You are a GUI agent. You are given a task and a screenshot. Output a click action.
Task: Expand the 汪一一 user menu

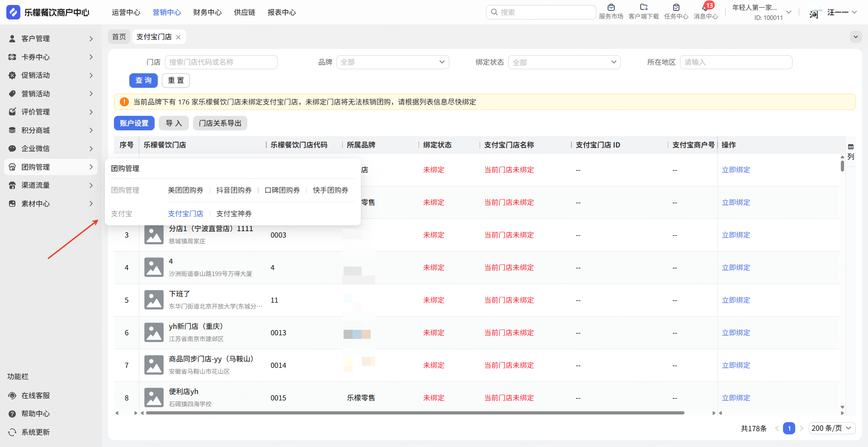(x=854, y=12)
